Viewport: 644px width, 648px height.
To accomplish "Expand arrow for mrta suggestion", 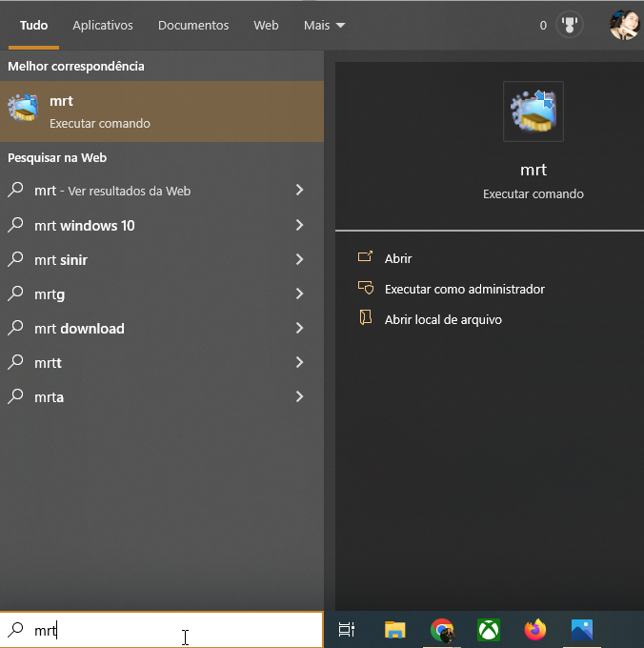I will [299, 396].
